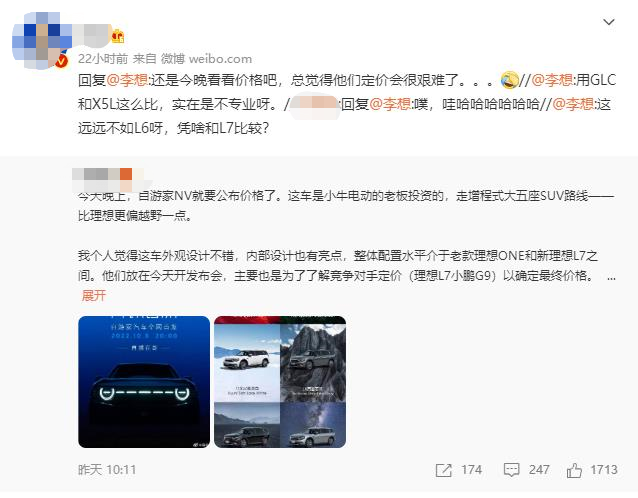Click the crown membership badge icon
This screenshot has width=638, height=498.
(118, 37)
